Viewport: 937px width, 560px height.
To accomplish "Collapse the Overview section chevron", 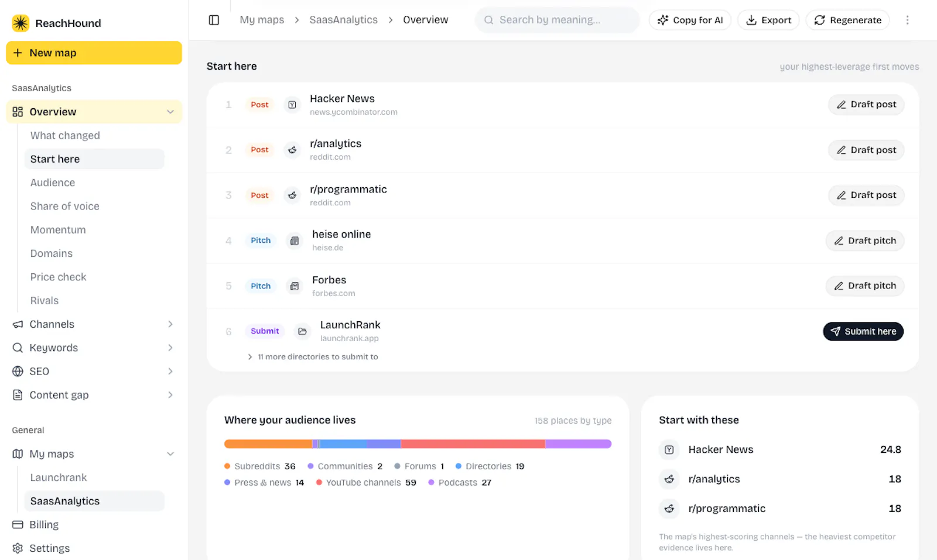I will coord(170,112).
